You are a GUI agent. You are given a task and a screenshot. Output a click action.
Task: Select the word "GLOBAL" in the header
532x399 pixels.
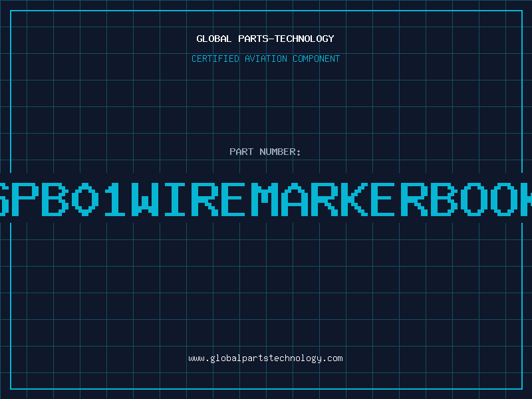213,39
